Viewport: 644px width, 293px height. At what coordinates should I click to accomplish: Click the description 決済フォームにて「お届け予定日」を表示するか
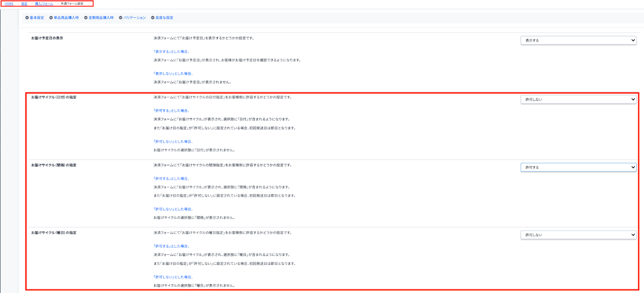[x=204, y=38]
